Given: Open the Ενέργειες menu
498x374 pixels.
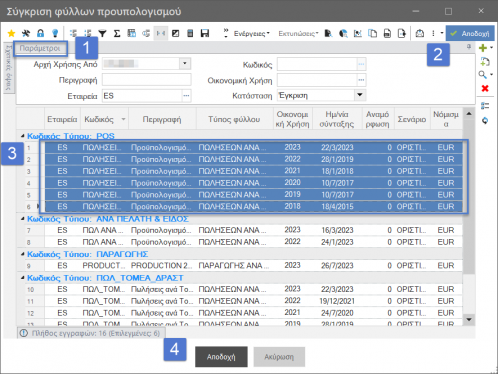Looking at the screenshot, I should [252, 33].
